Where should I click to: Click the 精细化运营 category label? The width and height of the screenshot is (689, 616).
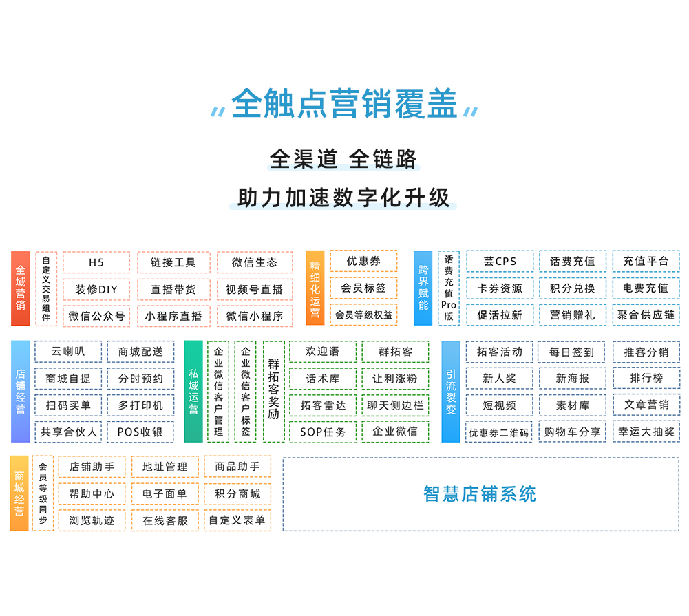[315, 288]
